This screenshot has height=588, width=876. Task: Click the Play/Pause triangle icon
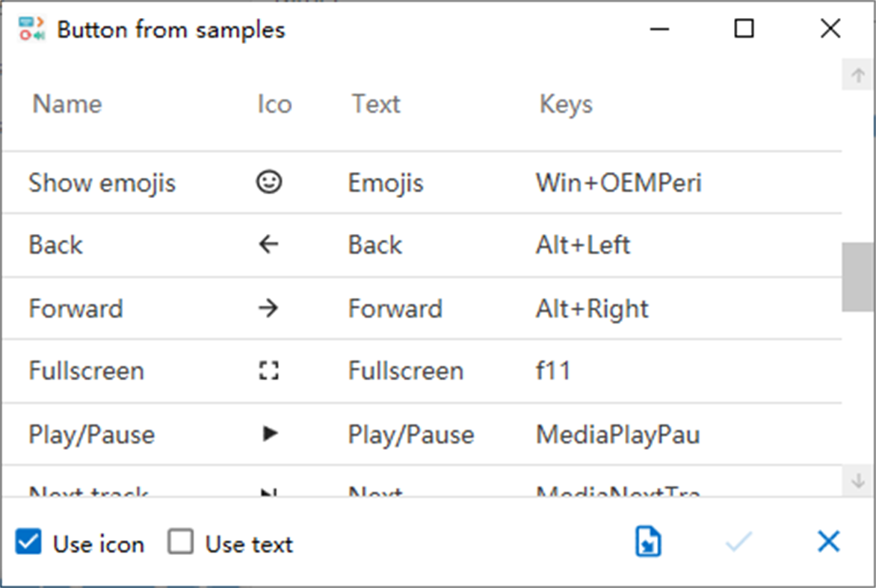pos(270,434)
